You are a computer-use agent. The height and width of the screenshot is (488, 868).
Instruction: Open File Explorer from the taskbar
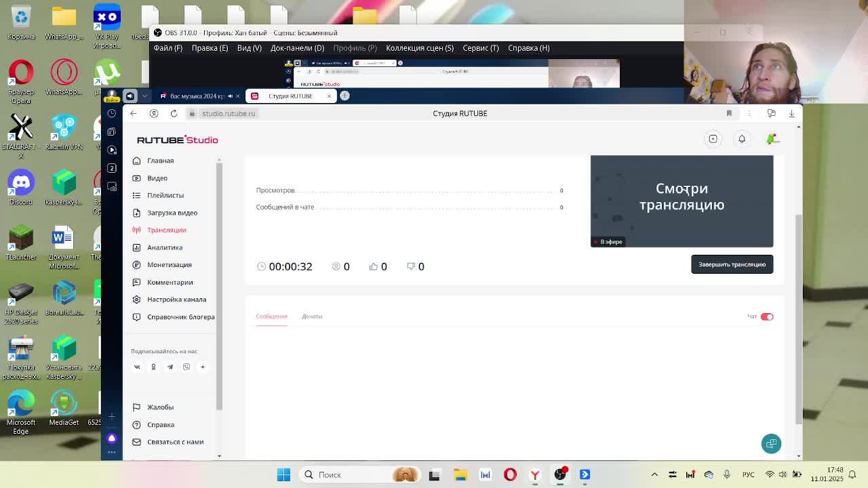[460, 475]
